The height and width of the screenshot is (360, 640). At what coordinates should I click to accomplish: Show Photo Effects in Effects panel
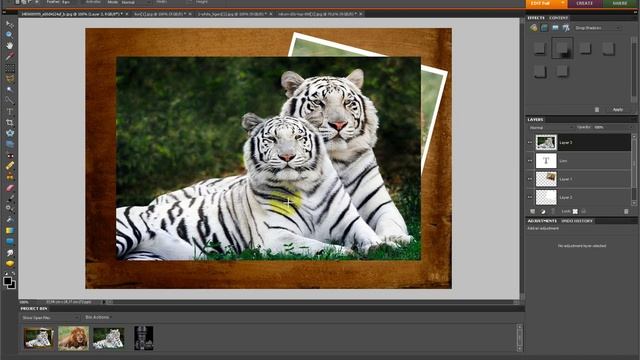pyautogui.click(x=555, y=28)
